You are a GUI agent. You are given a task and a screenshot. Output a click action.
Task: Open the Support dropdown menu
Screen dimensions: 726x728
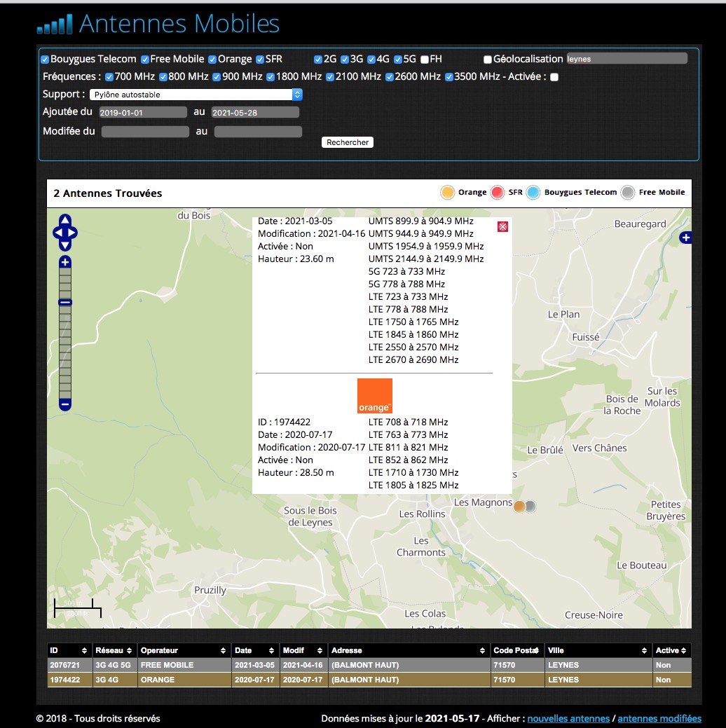[x=196, y=95]
